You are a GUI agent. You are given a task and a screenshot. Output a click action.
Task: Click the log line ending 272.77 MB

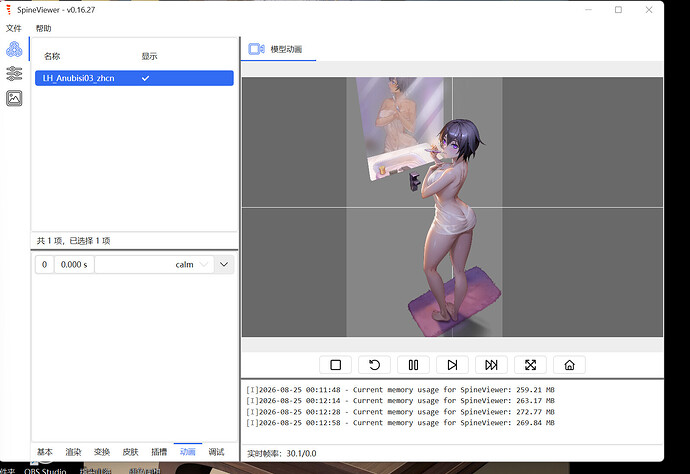click(x=400, y=412)
